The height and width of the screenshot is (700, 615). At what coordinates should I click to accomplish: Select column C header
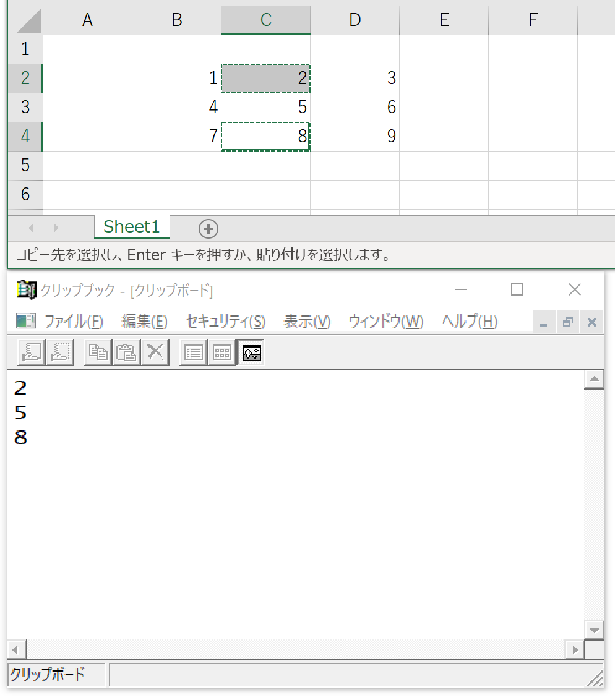266,20
